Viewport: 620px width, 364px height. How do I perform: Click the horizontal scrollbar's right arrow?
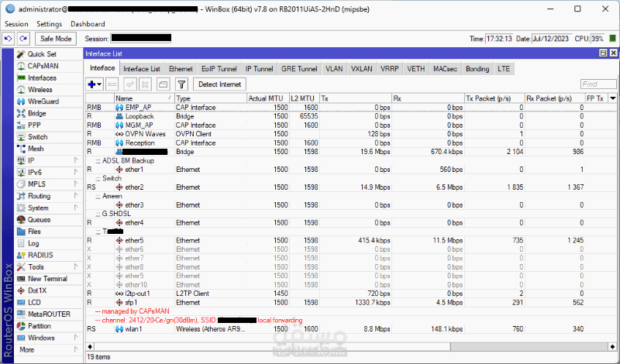point(613,347)
